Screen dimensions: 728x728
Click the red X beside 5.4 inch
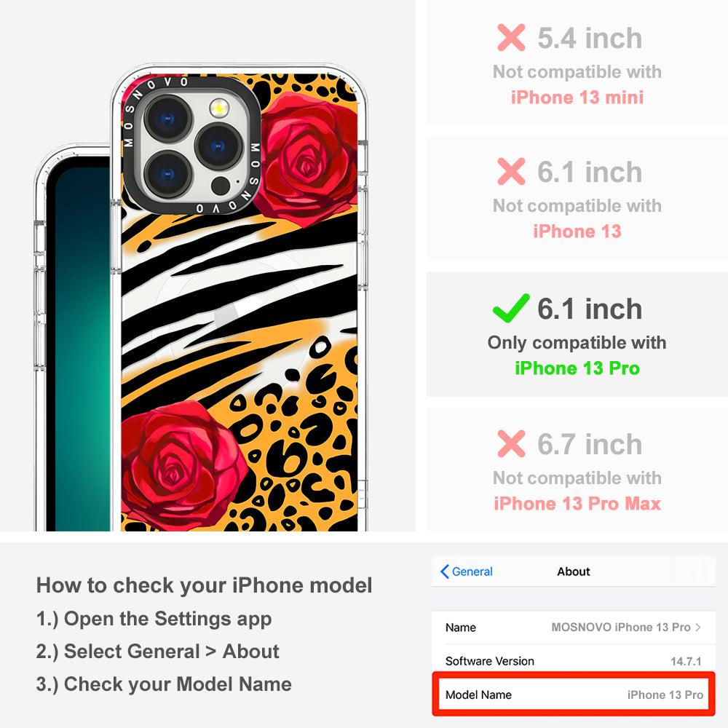pos(511,38)
